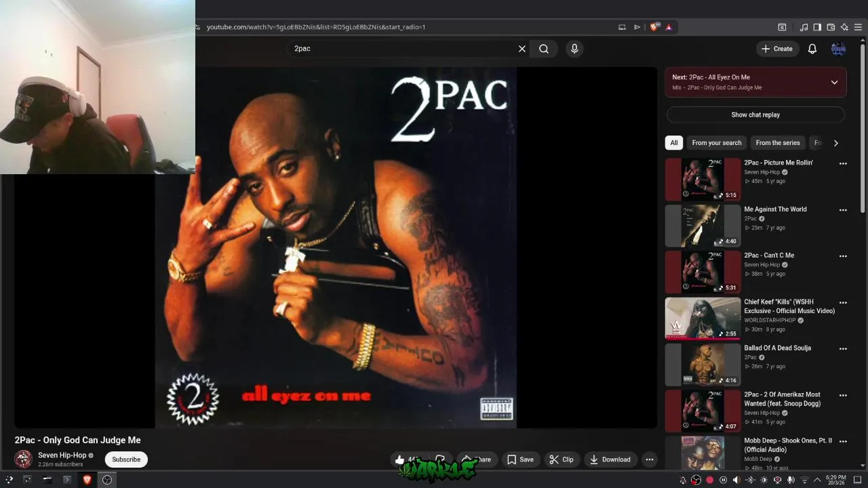Open the Brave Wallet icon
868x488 pixels.
coord(831,27)
